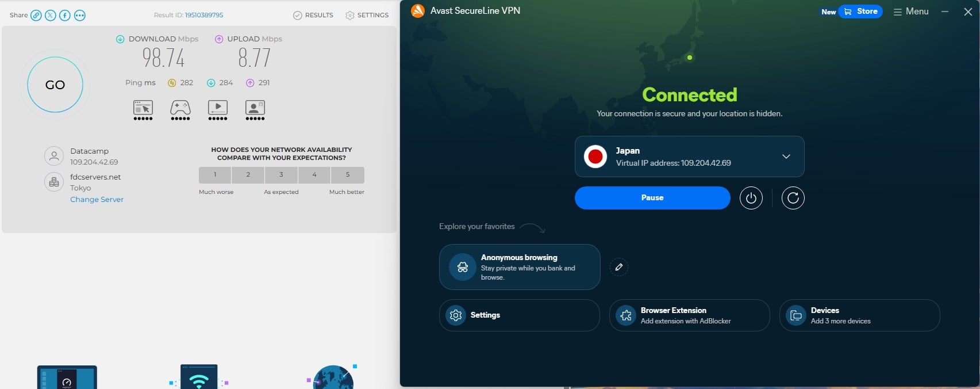Click the upload ping icon beside 291
This screenshot has height=389, width=980.
[250, 83]
